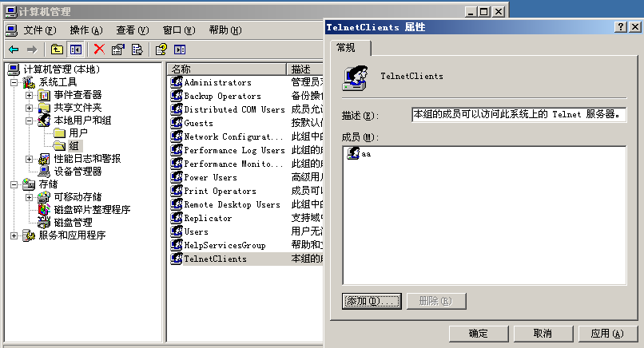
Task: Open the Properties toolbar icon
Action: click(x=118, y=49)
